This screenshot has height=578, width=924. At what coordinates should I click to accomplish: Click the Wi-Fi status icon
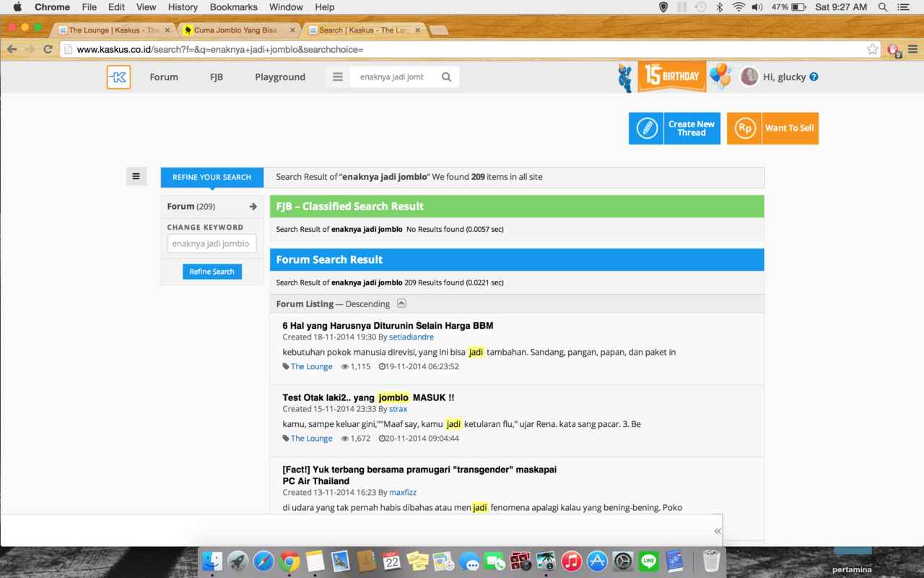(738, 7)
